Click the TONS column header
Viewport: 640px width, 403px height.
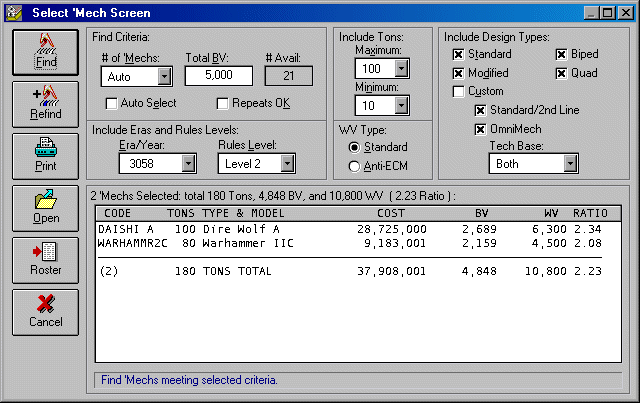pos(181,213)
